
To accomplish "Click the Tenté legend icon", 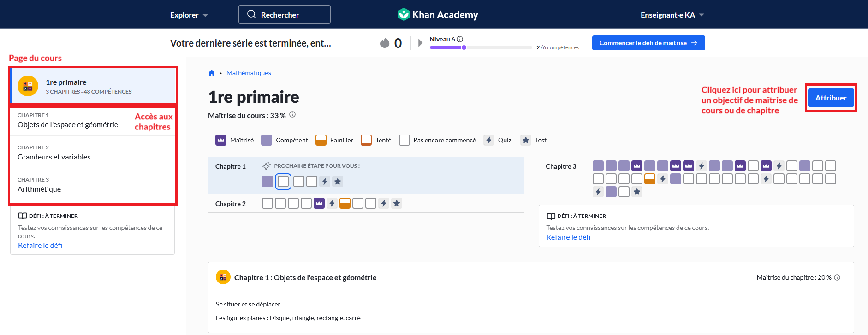I will (366, 140).
